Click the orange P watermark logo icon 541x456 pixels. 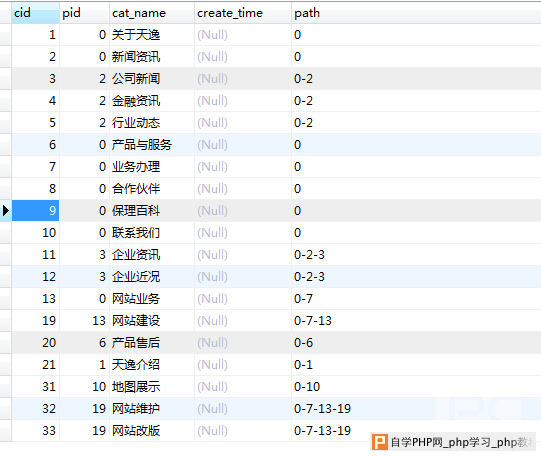(x=380, y=442)
